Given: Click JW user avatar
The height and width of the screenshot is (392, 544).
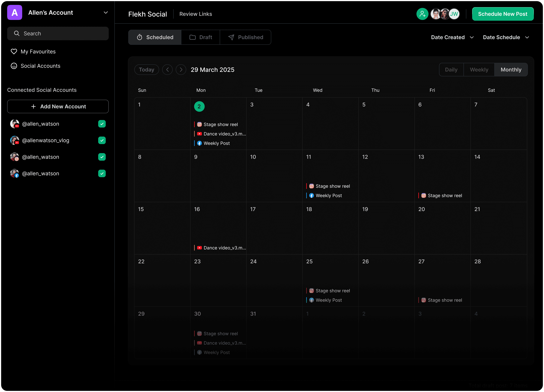Looking at the screenshot, I should click(x=454, y=14).
